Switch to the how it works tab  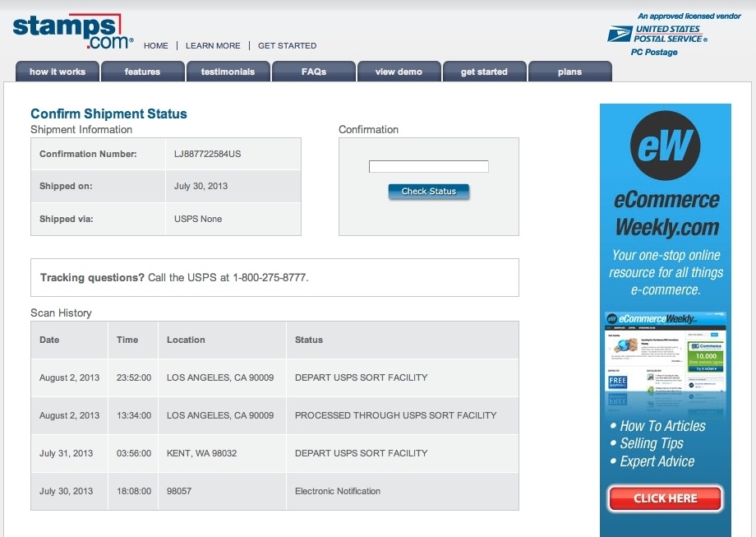coord(58,72)
